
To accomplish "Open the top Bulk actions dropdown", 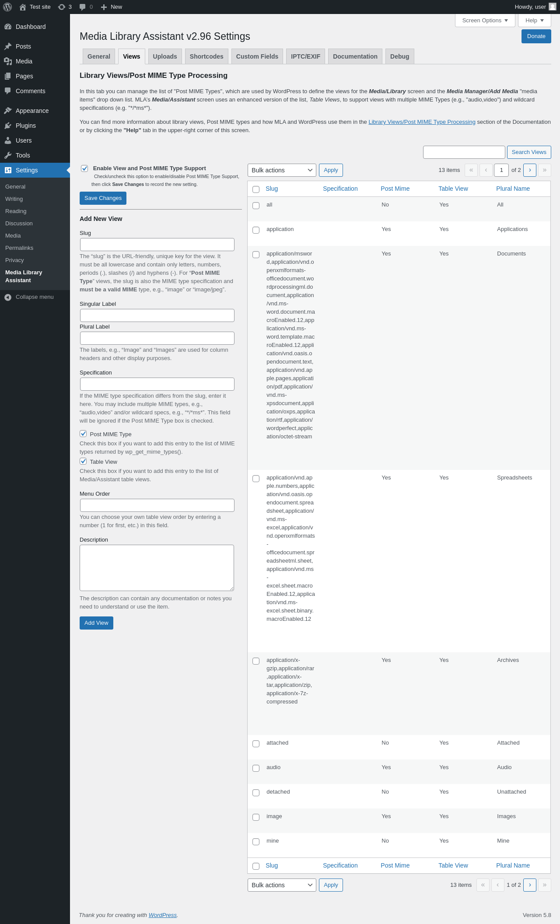I will (282, 170).
